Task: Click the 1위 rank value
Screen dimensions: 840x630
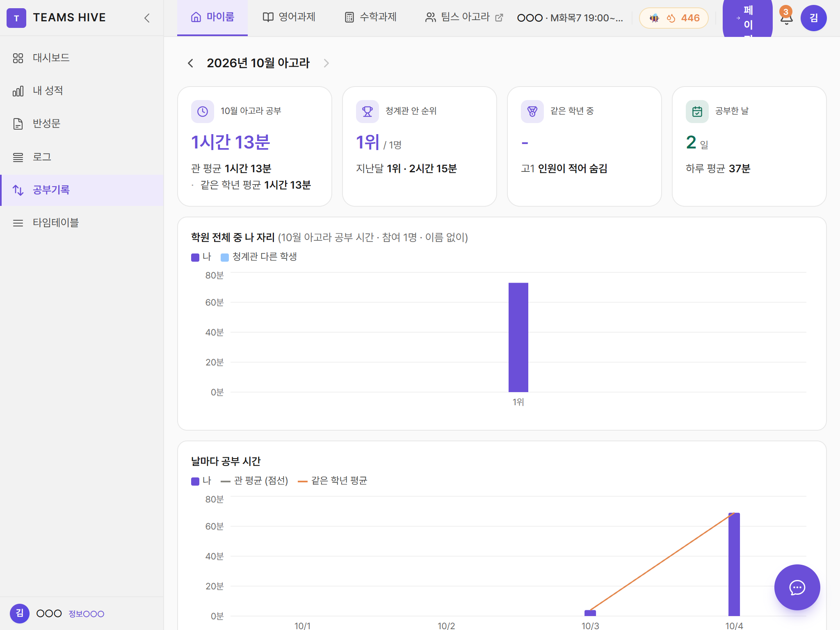Action: (367, 142)
